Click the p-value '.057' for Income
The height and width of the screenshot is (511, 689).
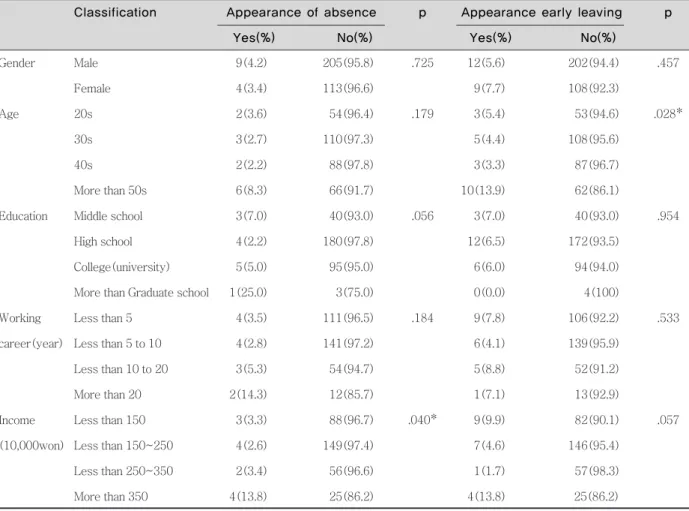click(x=668, y=420)
